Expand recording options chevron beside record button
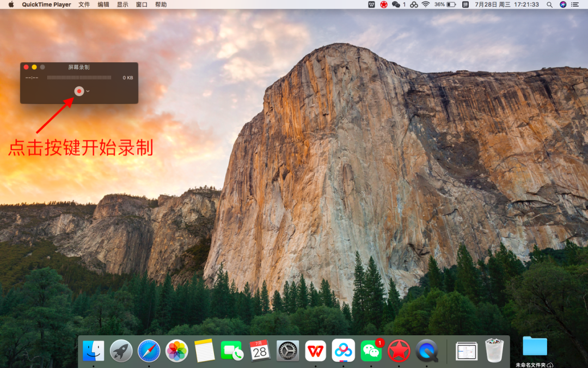This screenshot has width=588, height=368. pyautogui.click(x=88, y=91)
